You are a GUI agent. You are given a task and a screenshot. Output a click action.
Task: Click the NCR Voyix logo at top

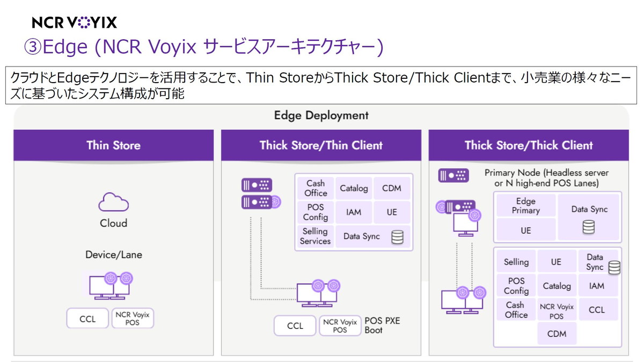click(74, 22)
